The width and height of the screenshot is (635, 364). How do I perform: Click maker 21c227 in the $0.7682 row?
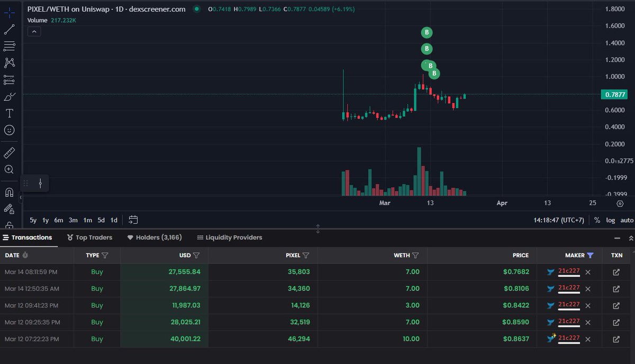point(569,271)
